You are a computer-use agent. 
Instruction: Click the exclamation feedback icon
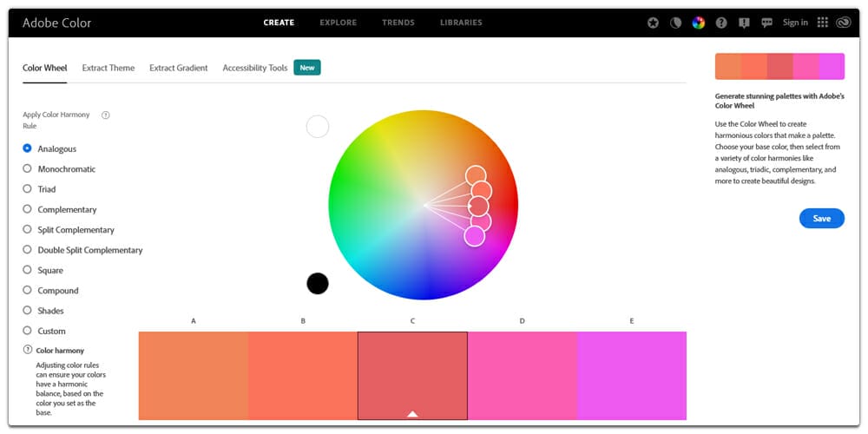pyautogui.click(x=744, y=23)
